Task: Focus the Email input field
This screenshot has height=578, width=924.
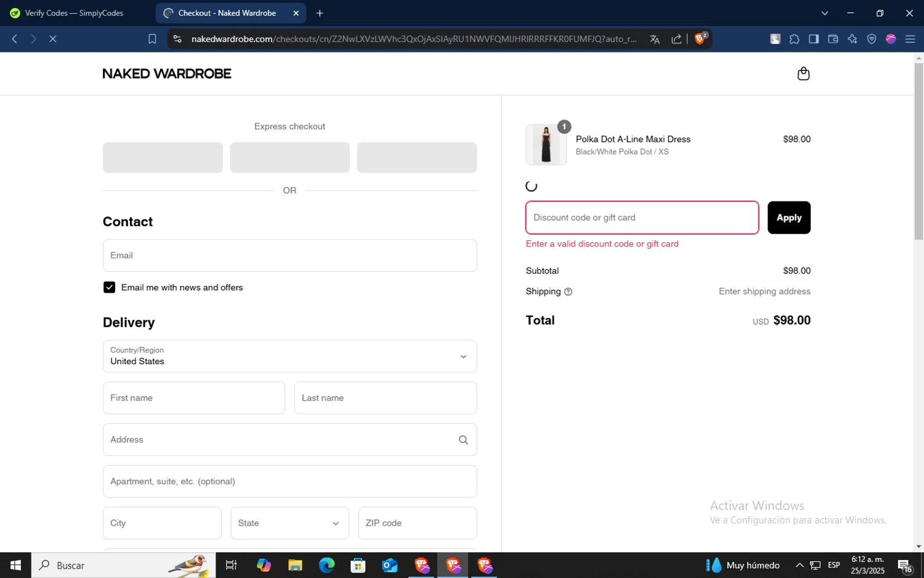Action: (x=290, y=256)
